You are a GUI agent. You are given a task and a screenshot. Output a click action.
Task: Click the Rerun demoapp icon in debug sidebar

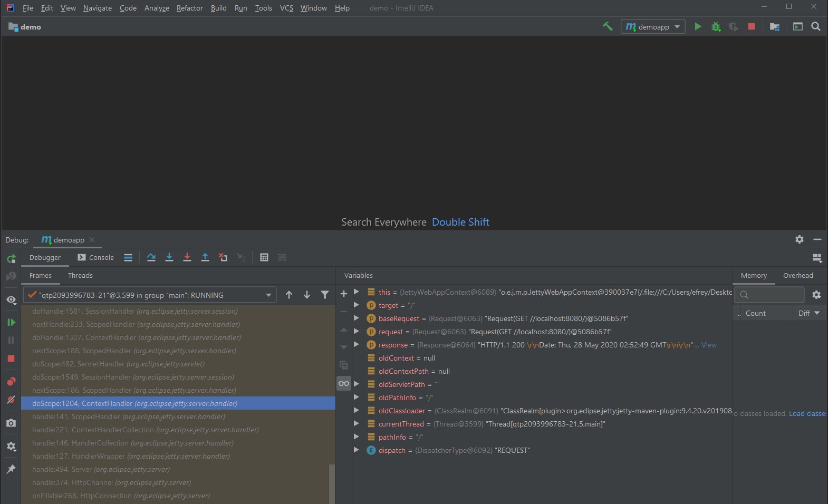[x=11, y=258]
